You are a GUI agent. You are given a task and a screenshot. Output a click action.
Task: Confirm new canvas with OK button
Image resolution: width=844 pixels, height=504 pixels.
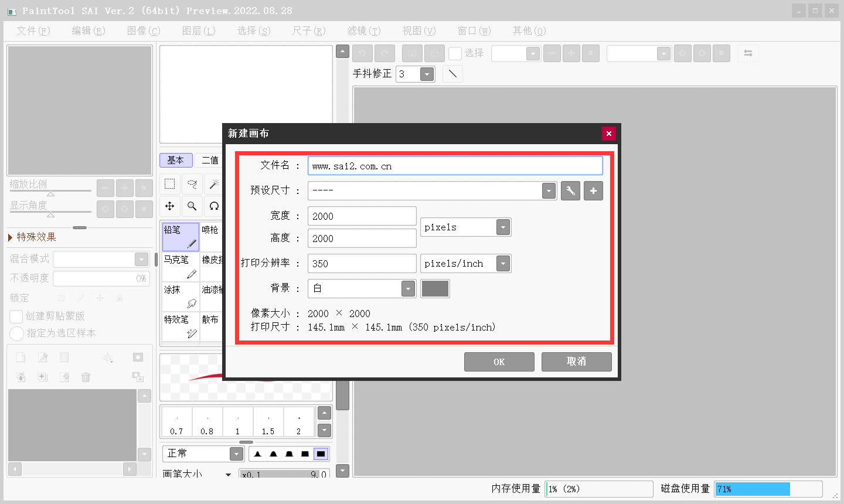coord(499,362)
